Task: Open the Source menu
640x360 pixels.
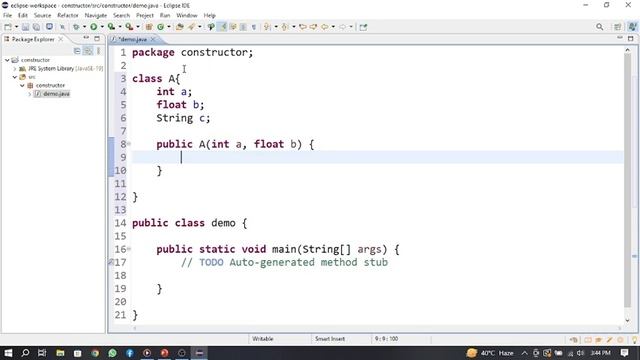Action: click(42, 16)
